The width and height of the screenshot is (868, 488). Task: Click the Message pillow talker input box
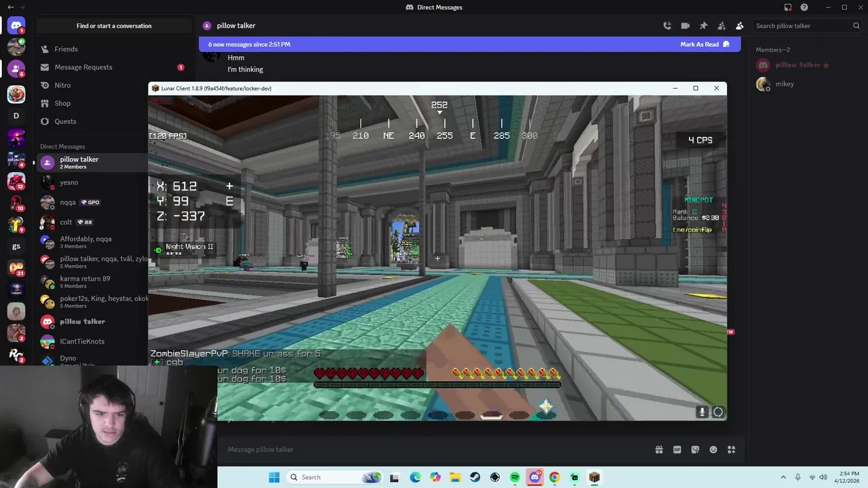[434, 449]
